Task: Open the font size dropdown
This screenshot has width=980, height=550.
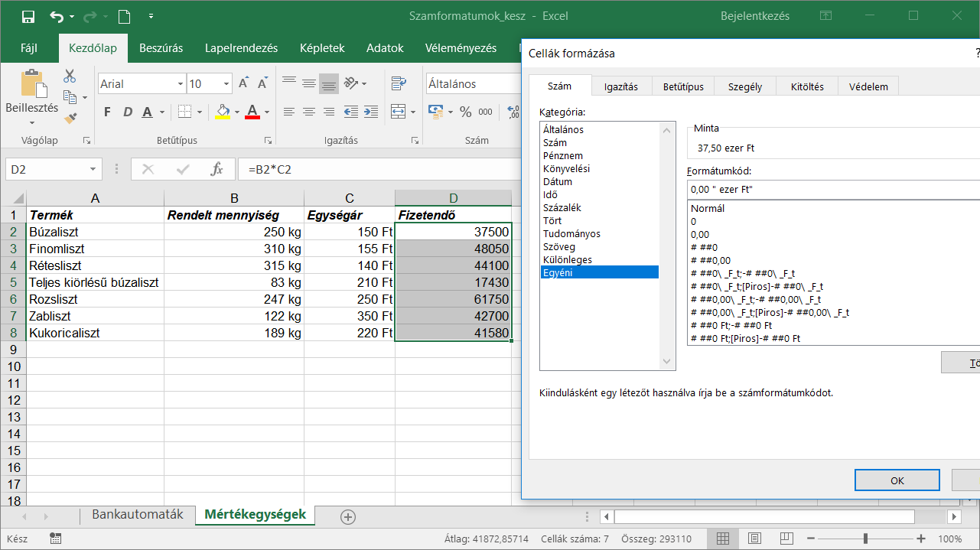Action: 226,84
